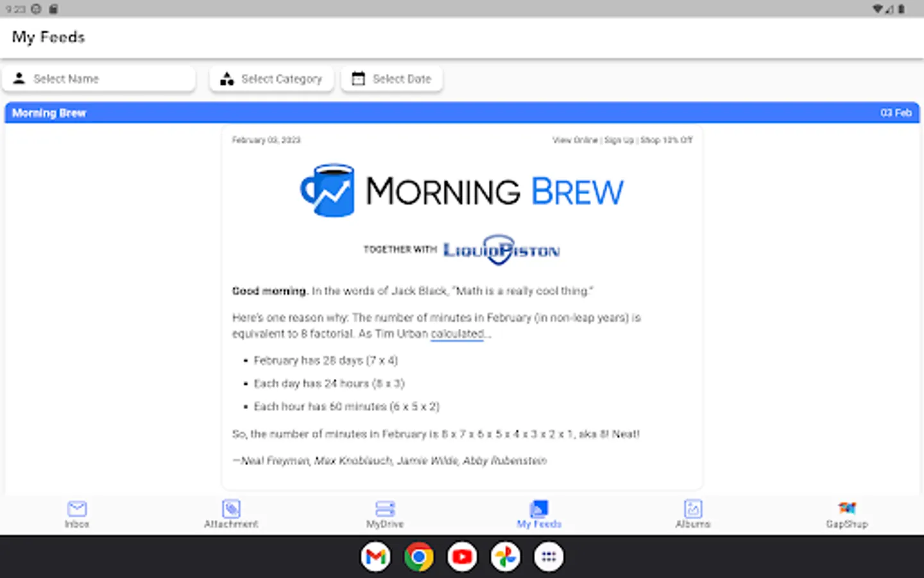Click the 'Good morning.' opening text
Viewport: 924px width, 578px height.
point(269,291)
